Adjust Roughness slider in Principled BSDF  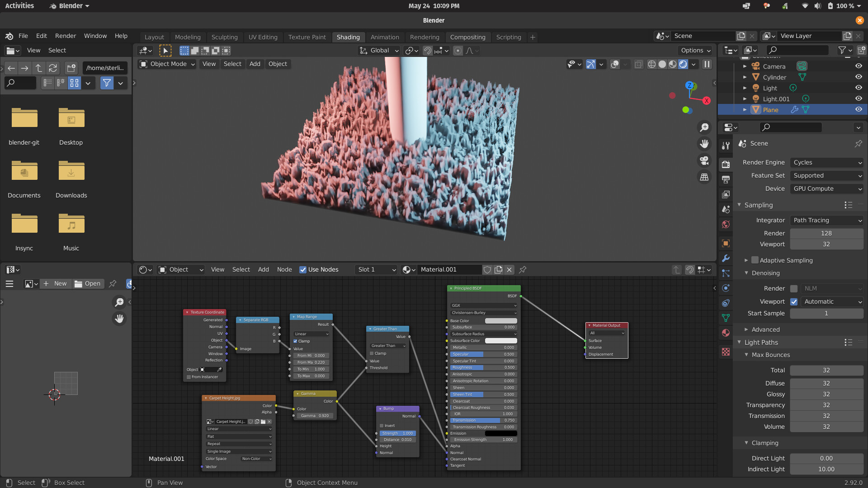[x=483, y=368]
